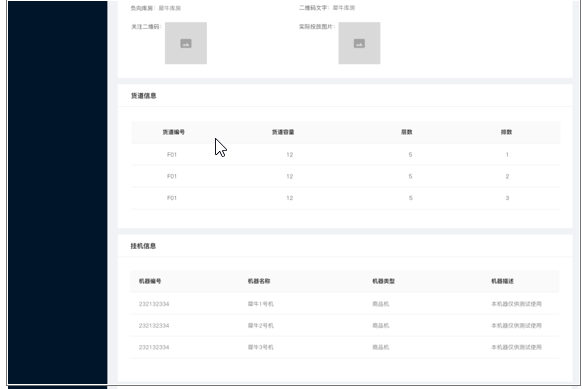583x389 pixels.
Task: Click the 排数 column header
Action: (x=506, y=132)
